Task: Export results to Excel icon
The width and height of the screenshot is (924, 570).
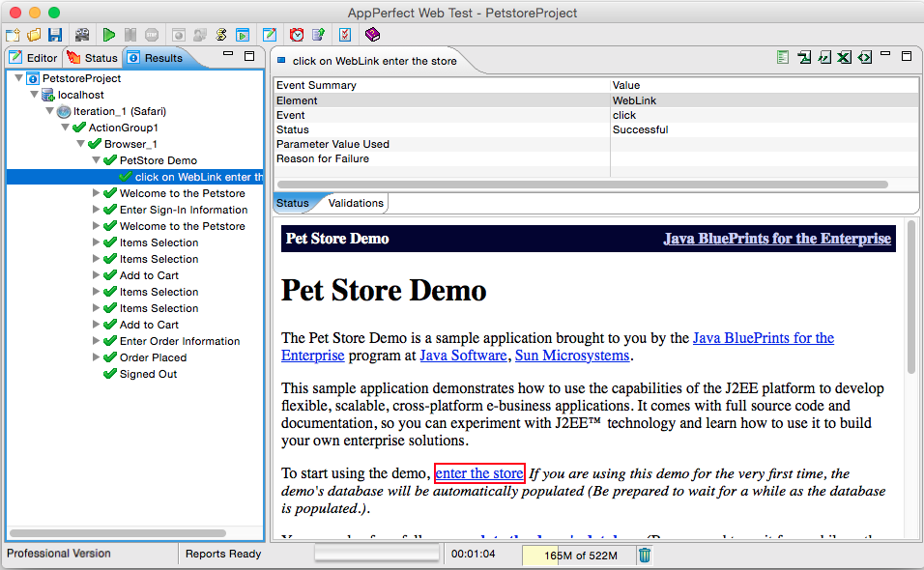Action: [845, 57]
